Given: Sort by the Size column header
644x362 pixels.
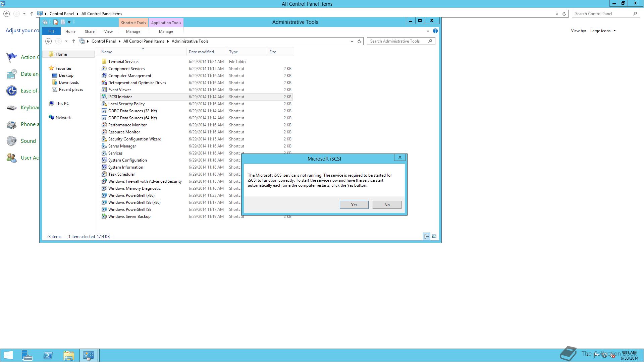Looking at the screenshot, I should point(280,52).
